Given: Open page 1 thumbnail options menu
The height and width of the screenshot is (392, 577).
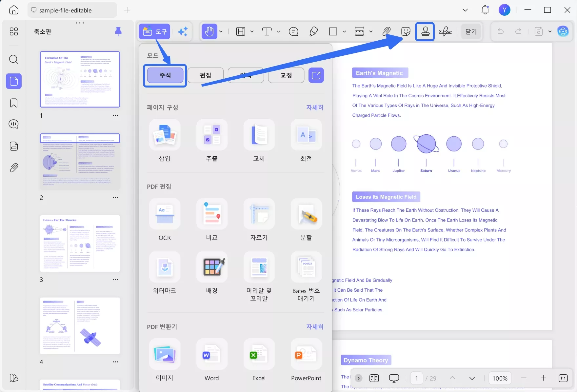Looking at the screenshot, I should (x=115, y=115).
